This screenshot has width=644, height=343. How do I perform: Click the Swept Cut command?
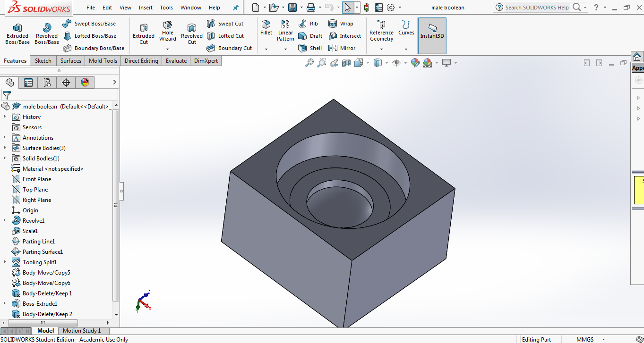point(225,24)
